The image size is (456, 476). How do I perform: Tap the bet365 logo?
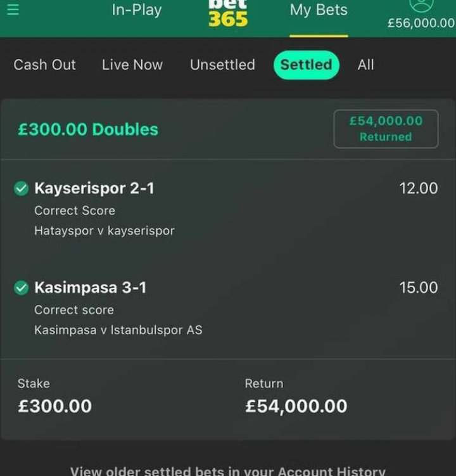228,13
